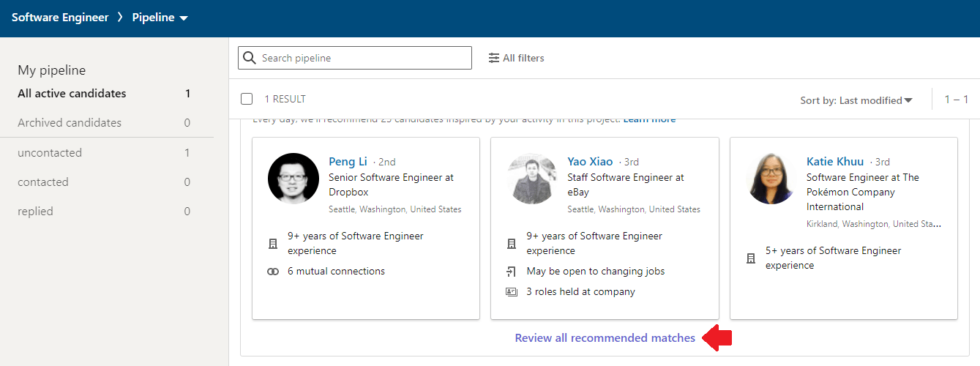Filter pipeline by uncontacted

click(104, 153)
